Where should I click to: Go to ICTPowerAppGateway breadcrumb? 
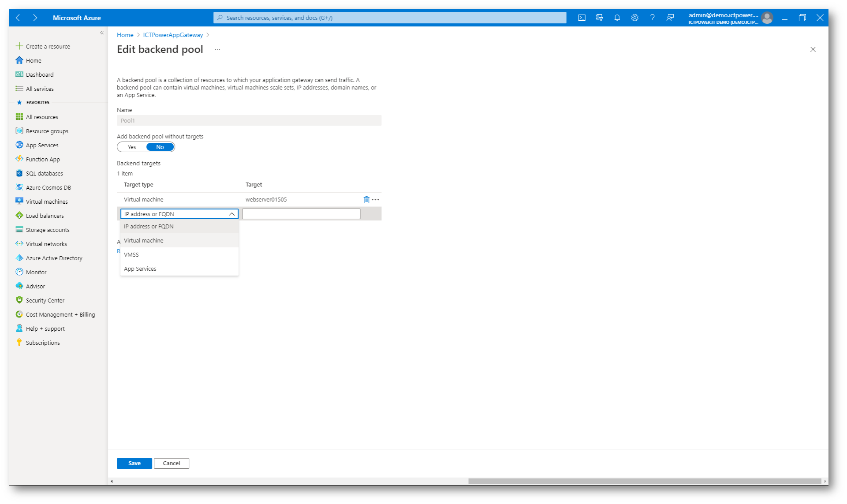pyautogui.click(x=173, y=35)
